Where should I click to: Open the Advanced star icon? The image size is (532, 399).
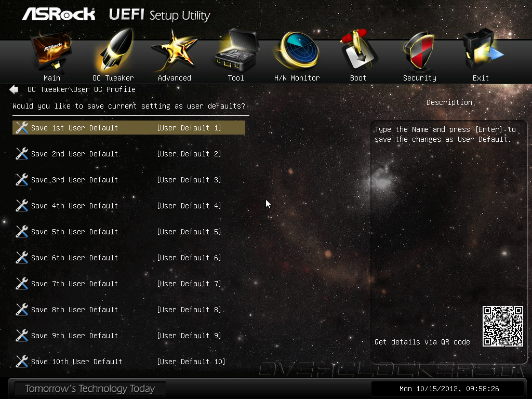(174, 51)
